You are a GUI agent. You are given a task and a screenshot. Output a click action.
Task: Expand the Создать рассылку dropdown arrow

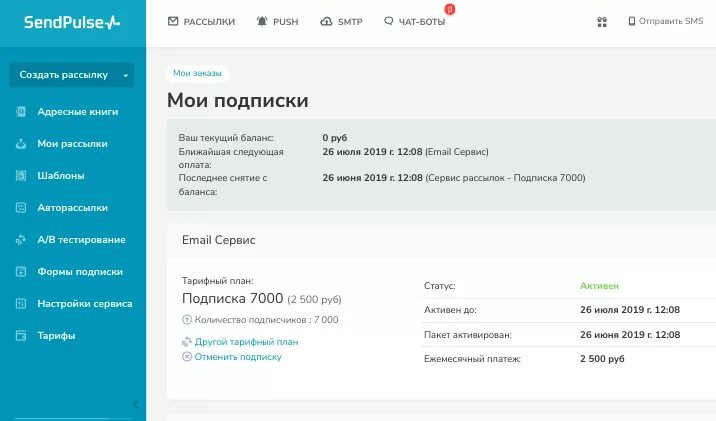126,75
